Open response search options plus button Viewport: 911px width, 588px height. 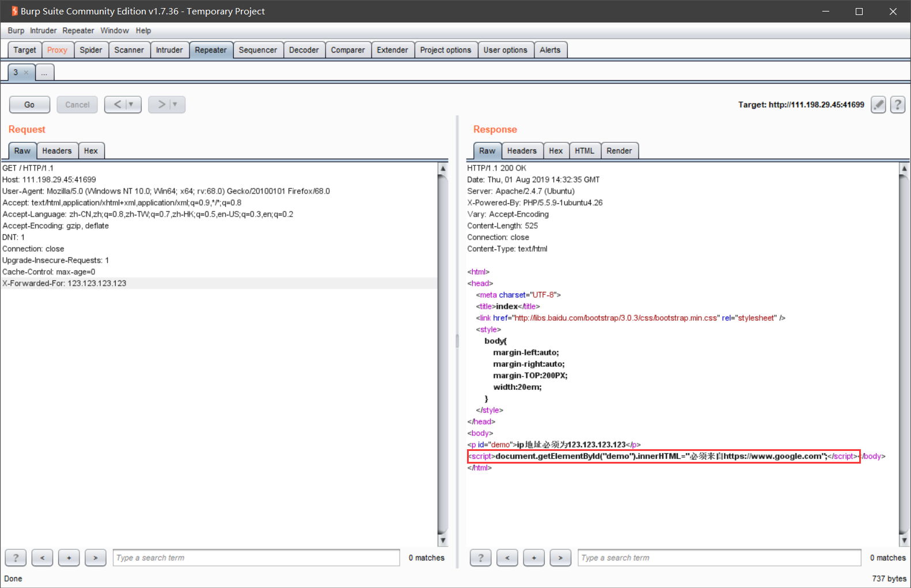(533, 557)
